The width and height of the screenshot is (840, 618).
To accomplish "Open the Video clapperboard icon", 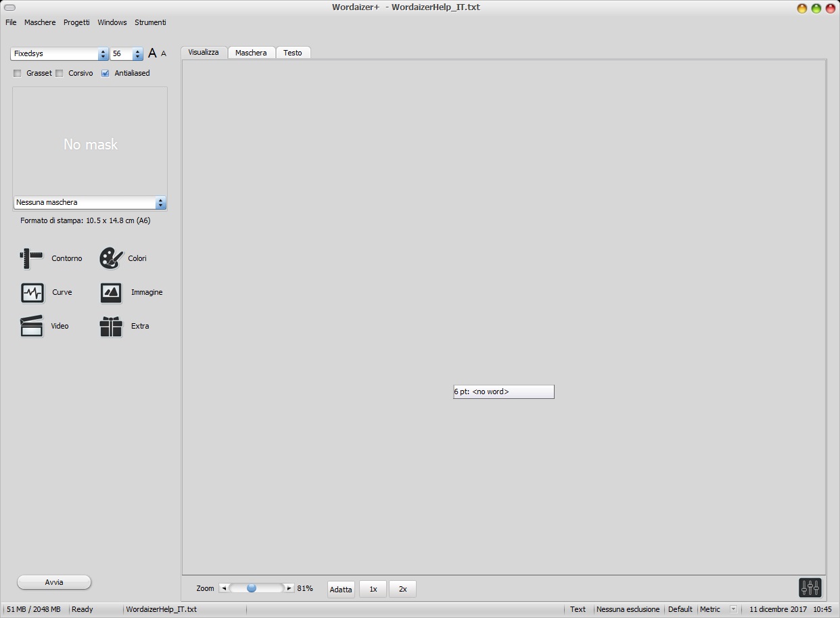I will tap(32, 326).
